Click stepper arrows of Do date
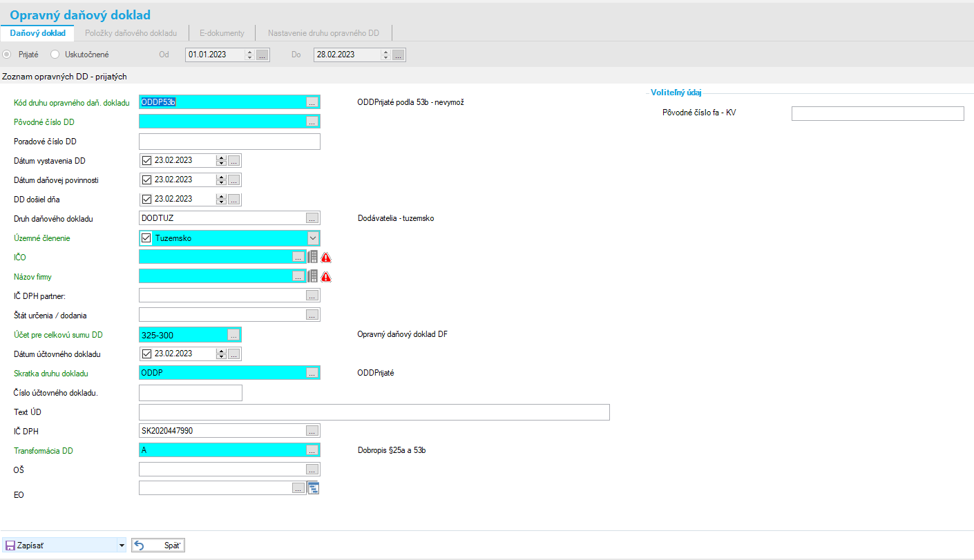Screen dimensions: 974x560 (x=386, y=55)
